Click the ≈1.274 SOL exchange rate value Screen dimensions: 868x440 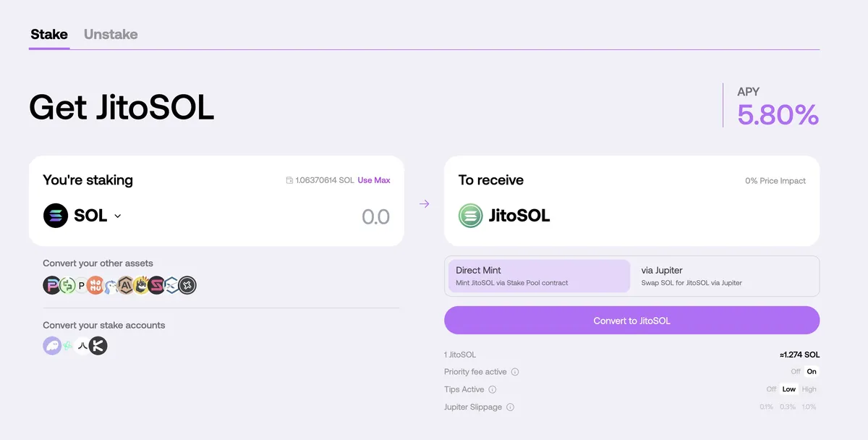[x=799, y=355]
